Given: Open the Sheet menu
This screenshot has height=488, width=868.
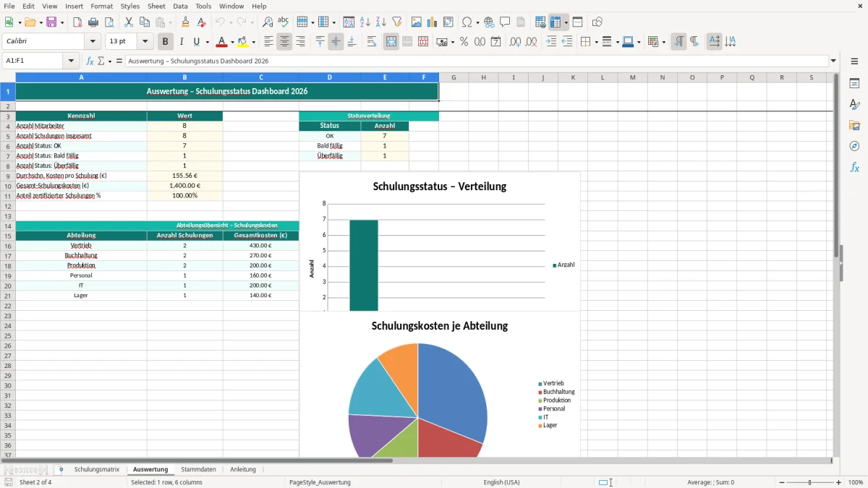Looking at the screenshot, I should coord(156,6).
